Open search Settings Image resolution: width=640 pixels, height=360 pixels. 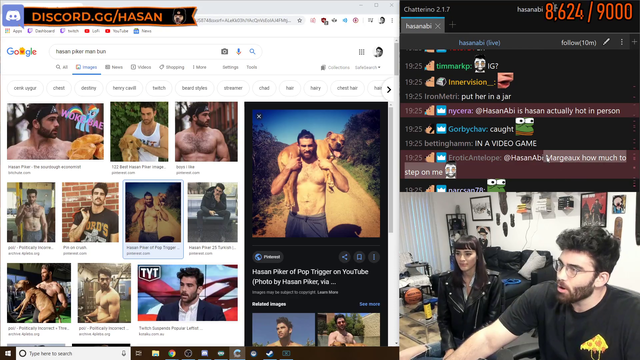(x=230, y=67)
